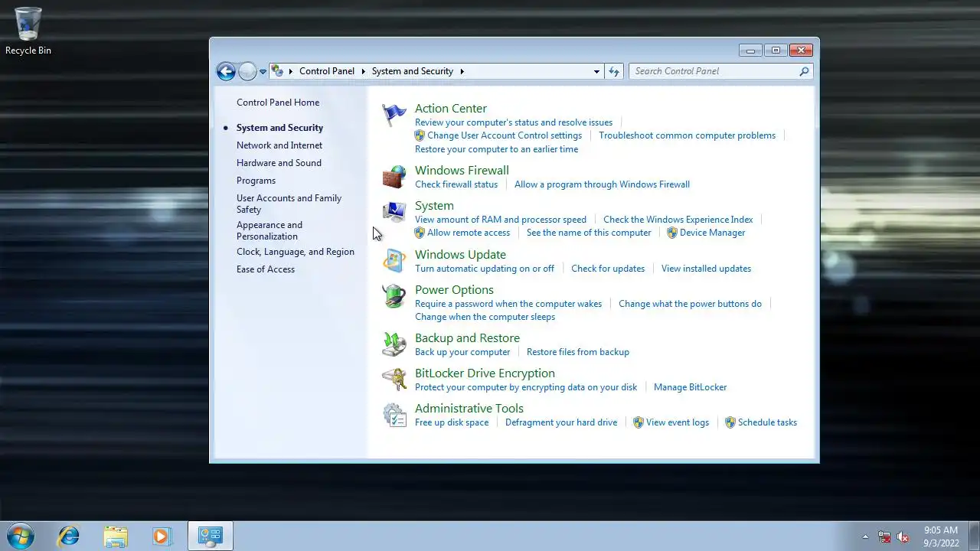Click the Backup and Restore icon
Screen dimensions: 980x551
coord(394,344)
